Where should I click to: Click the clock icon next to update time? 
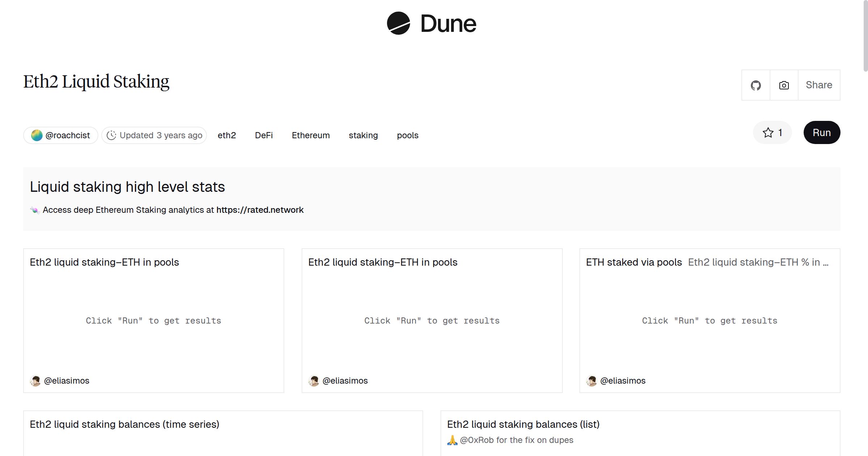pos(112,135)
